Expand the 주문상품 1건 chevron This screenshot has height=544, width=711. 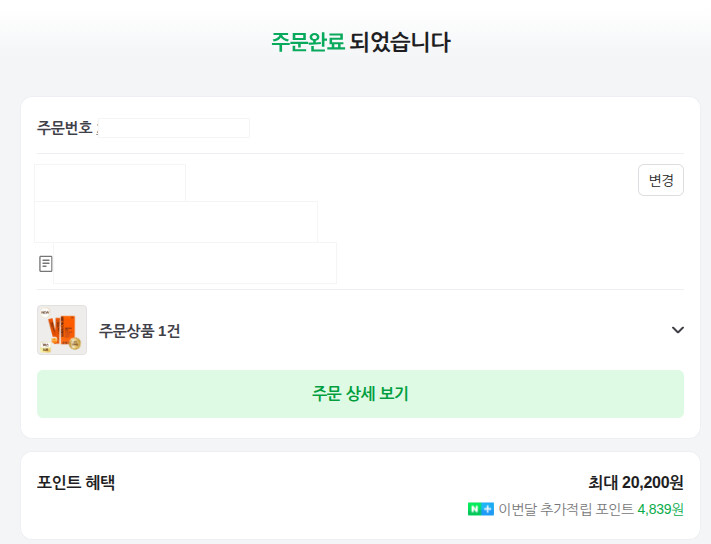(677, 330)
